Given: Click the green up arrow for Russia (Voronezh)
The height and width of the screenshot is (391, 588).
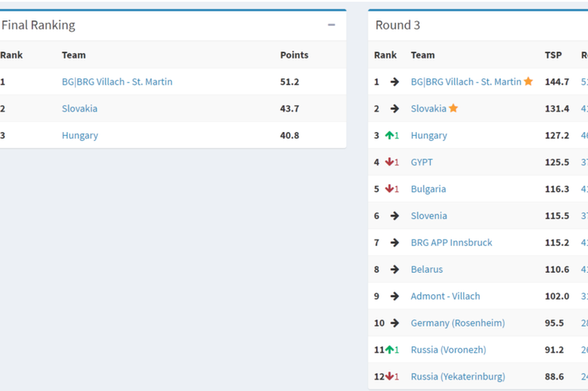Looking at the screenshot, I should pyautogui.click(x=391, y=349).
